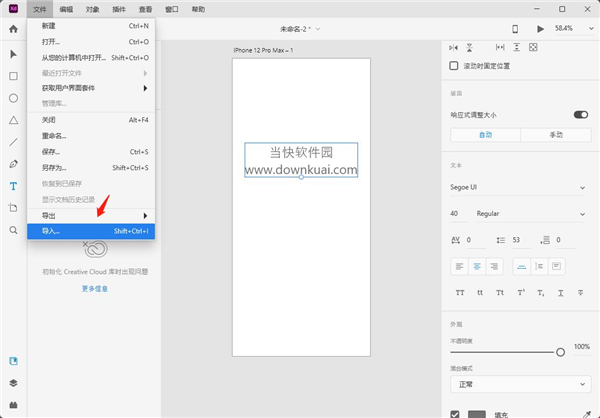Expand 获取用户界面套件 submenu

[x=91, y=88]
